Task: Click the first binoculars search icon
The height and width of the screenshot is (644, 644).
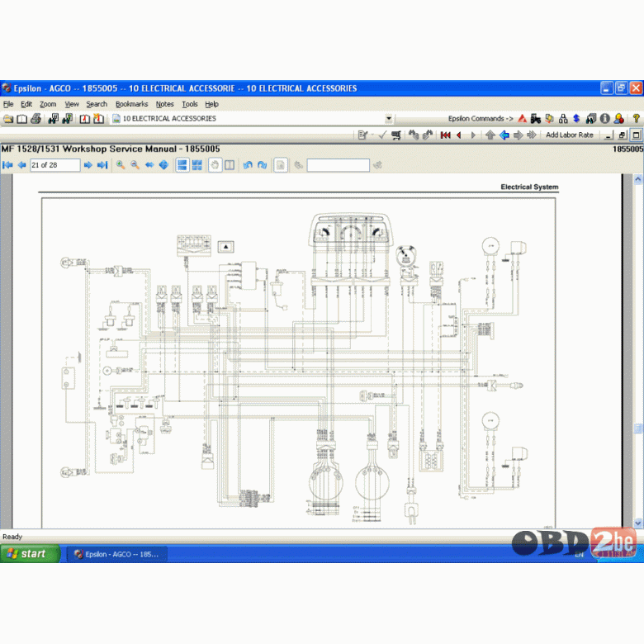Action: click(x=54, y=119)
